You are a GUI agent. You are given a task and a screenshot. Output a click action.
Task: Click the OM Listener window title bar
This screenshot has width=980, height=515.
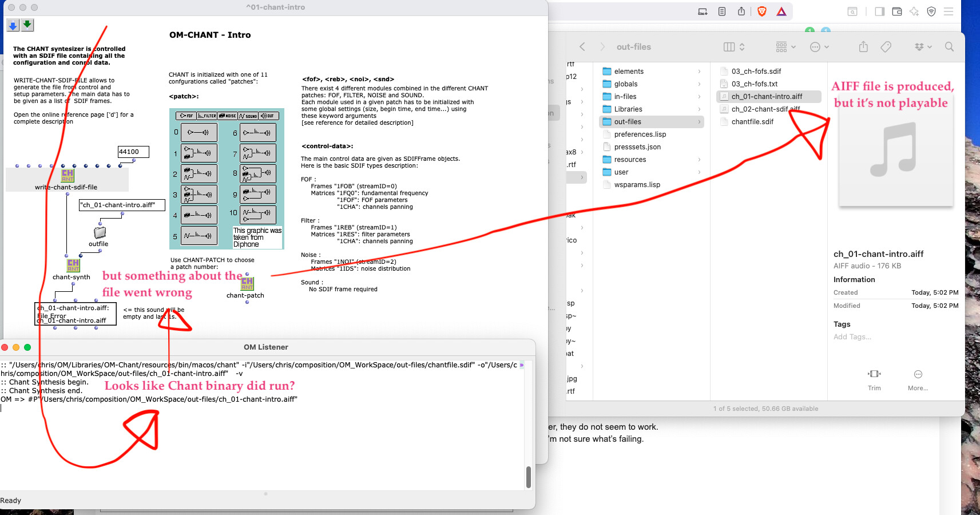click(266, 347)
